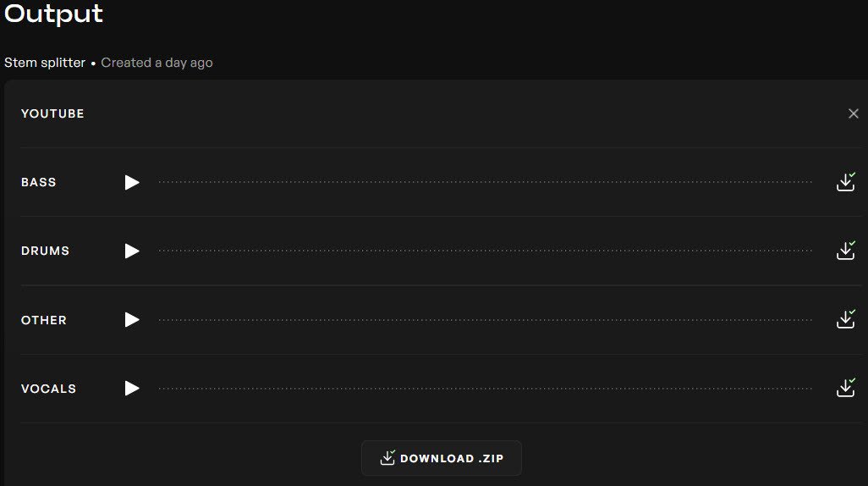
Task: Click the DOWNLOAD .ZIP button
Action: (442, 458)
